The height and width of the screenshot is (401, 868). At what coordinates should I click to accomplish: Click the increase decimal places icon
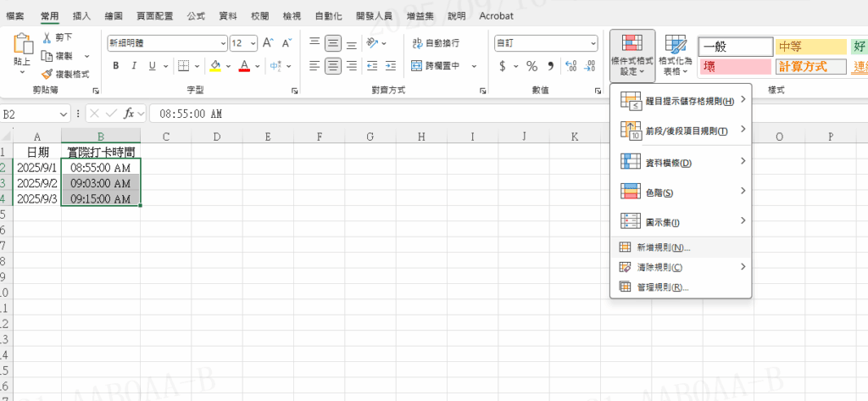pyautogui.click(x=570, y=66)
